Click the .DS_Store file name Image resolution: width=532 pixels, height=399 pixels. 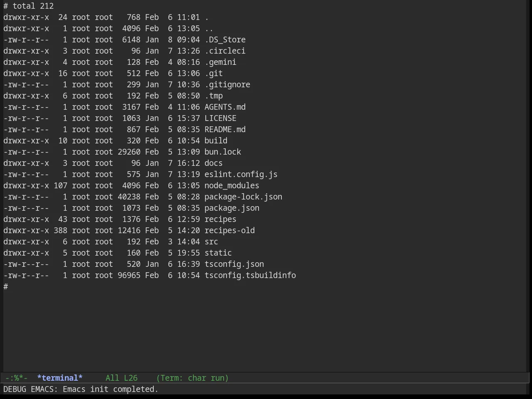225,39
